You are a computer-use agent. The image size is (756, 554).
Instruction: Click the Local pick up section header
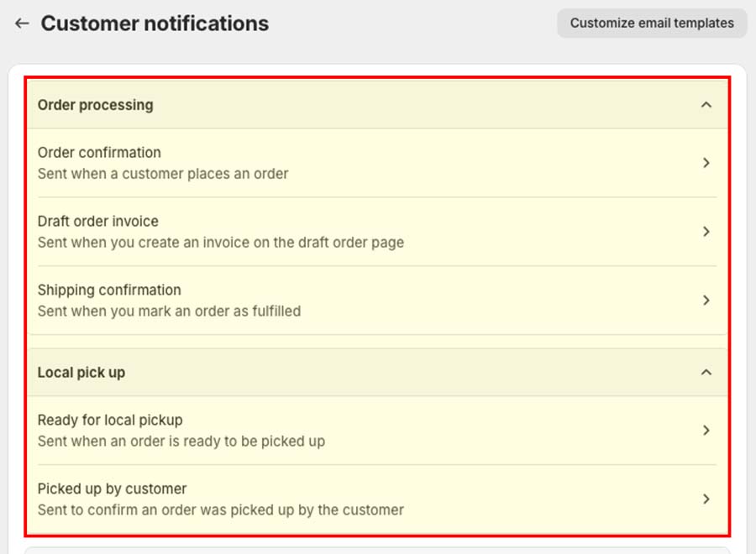[x=81, y=372]
